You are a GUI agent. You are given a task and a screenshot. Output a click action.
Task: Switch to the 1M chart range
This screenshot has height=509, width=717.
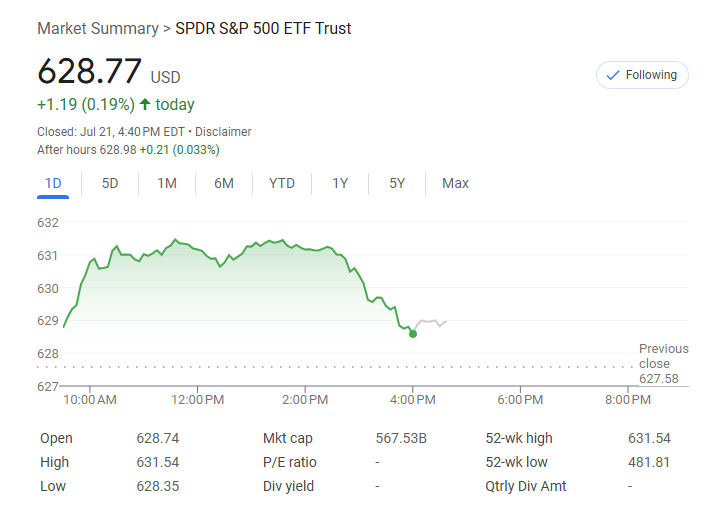tap(167, 183)
